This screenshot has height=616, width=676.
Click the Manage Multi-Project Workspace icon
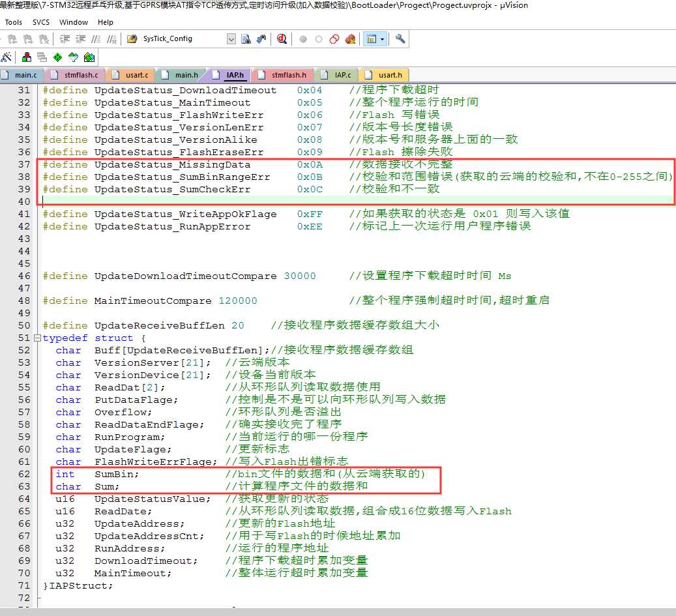(x=42, y=57)
